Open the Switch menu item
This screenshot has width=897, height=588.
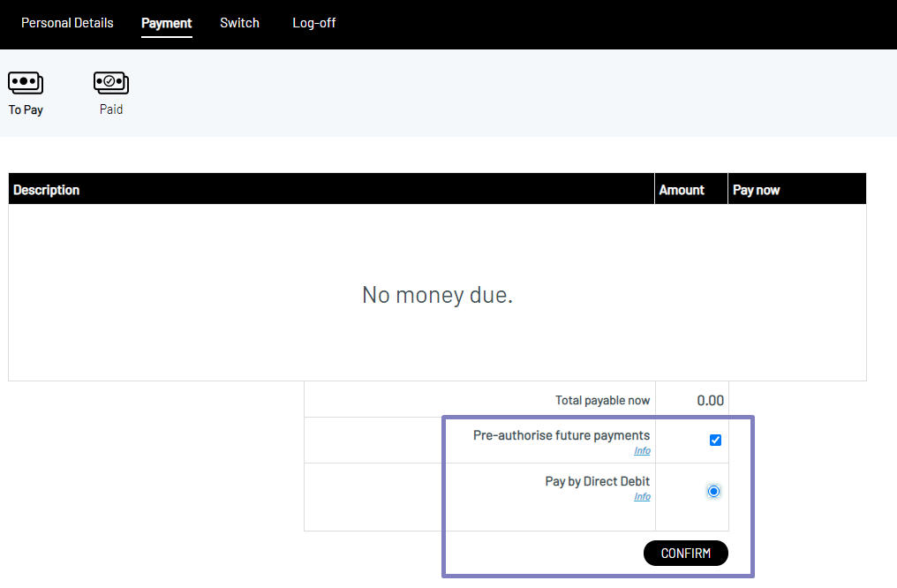pos(239,23)
